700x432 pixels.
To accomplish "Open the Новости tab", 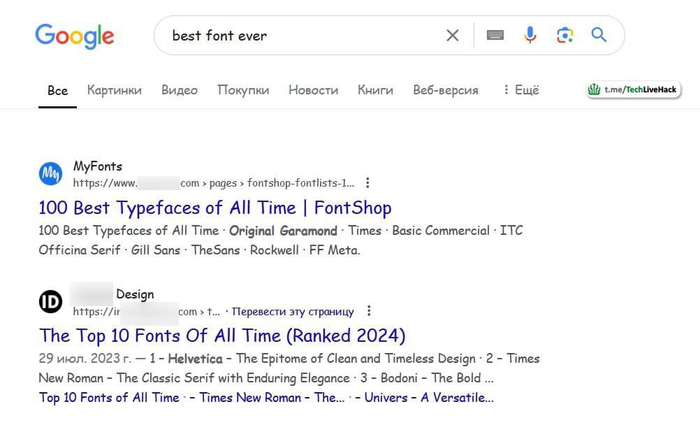I will (x=313, y=90).
